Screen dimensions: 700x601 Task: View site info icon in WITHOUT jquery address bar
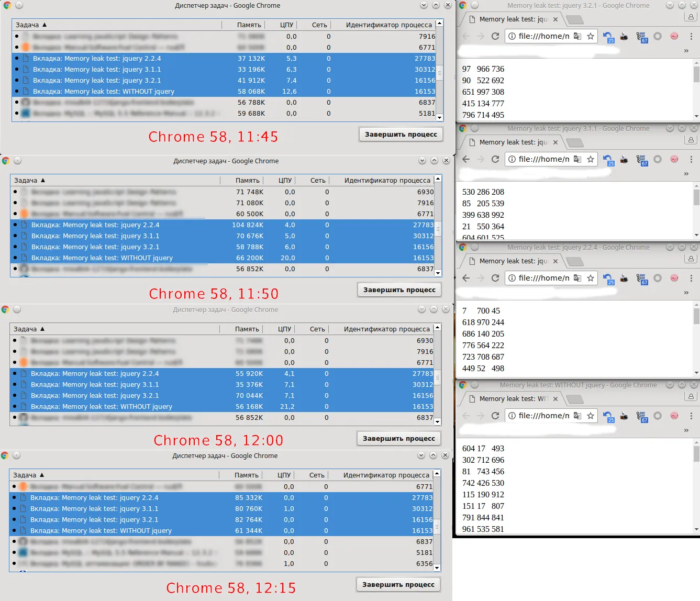point(512,416)
